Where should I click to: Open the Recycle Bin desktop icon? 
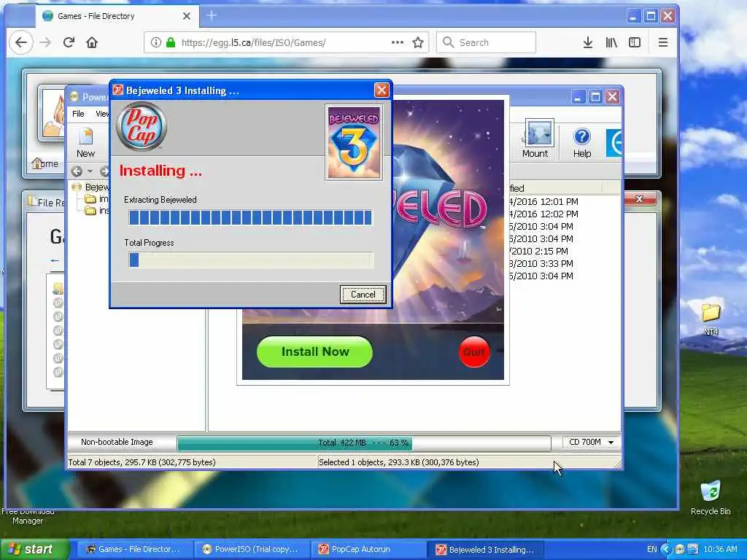click(x=711, y=497)
